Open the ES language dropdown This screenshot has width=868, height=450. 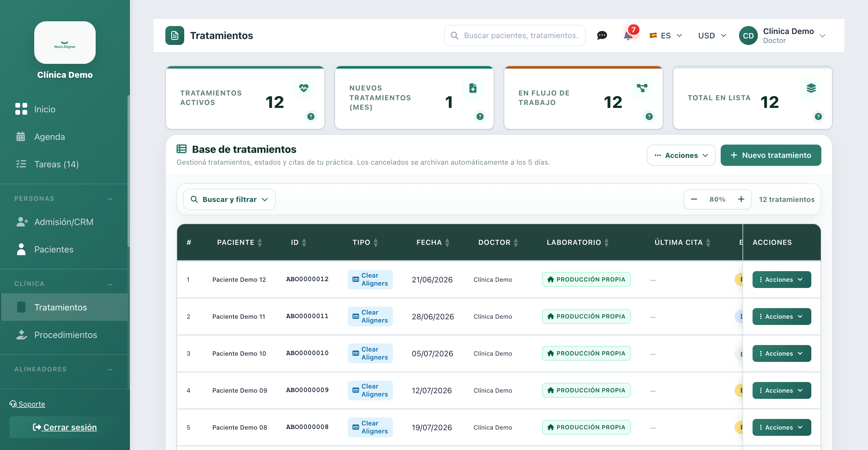(x=666, y=35)
